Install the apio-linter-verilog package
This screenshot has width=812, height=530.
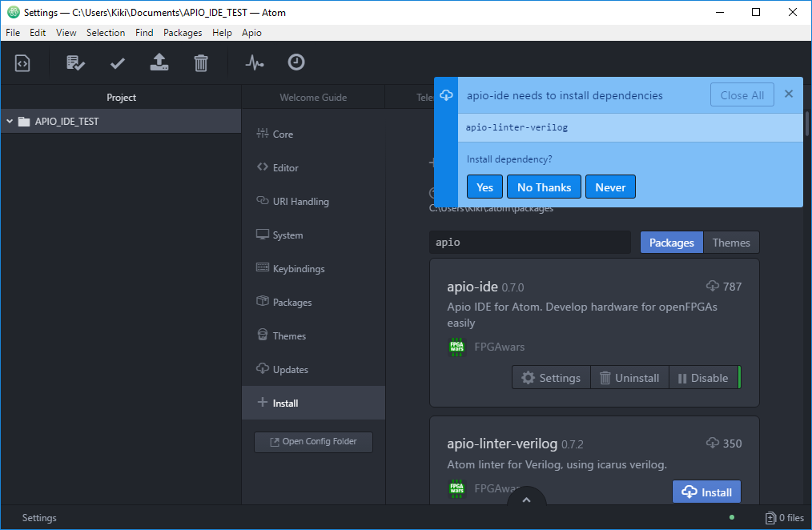pyautogui.click(x=706, y=492)
